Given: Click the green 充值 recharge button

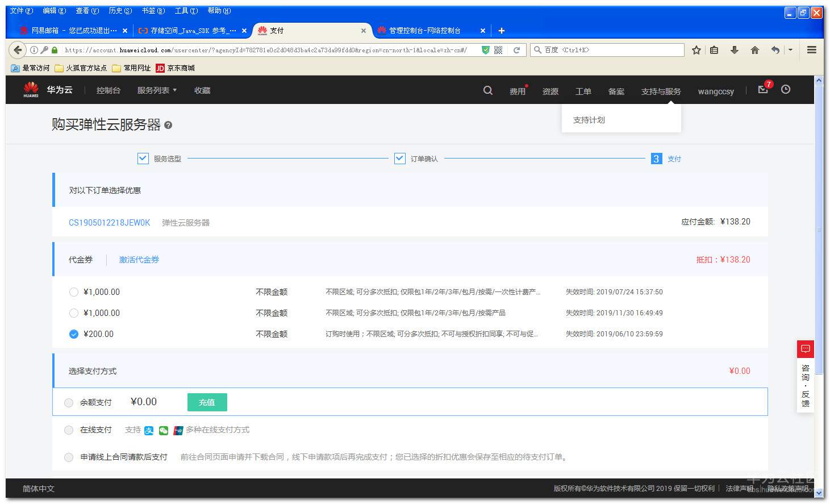Looking at the screenshot, I should (207, 402).
